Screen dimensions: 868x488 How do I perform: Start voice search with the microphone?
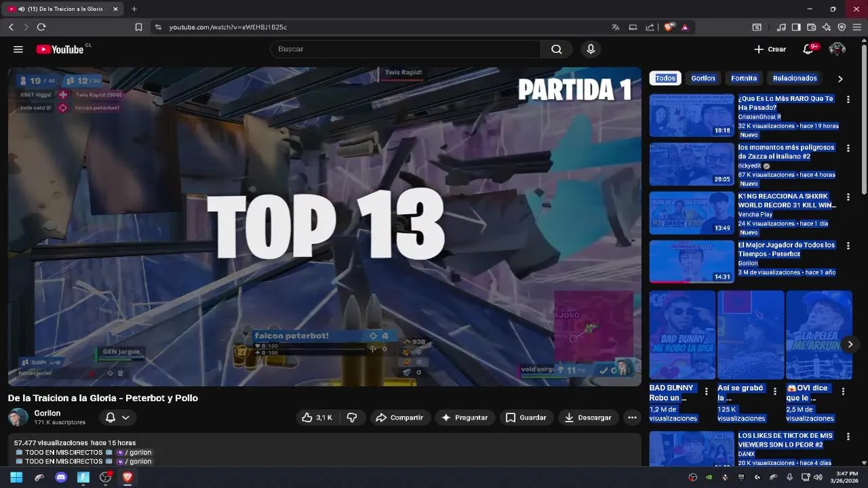[x=591, y=49]
